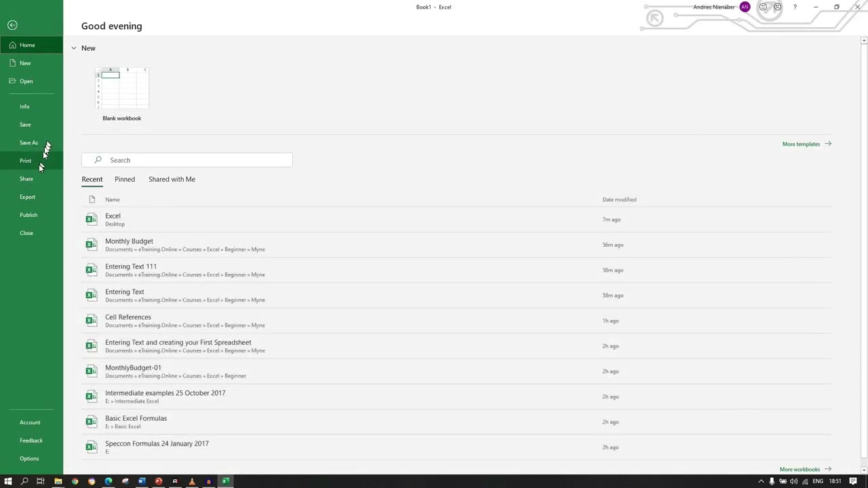868x488 pixels.
Task: Click the 18:51 taskbar clock
Action: (835, 481)
